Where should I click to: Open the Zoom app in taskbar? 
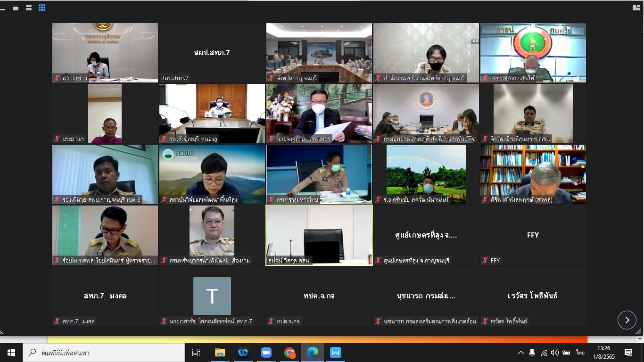click(x=266, y=353)
